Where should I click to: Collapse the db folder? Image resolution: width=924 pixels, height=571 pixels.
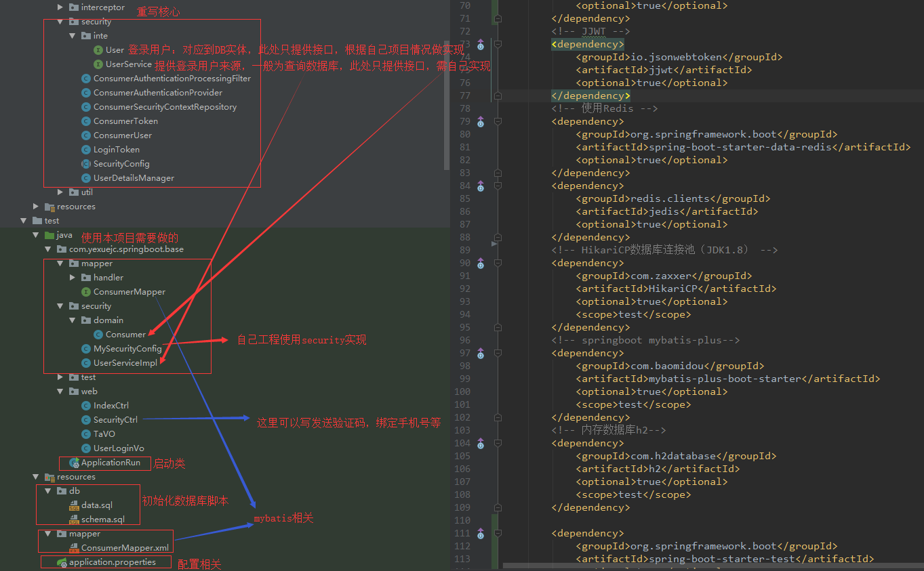[x=48, y=491]
